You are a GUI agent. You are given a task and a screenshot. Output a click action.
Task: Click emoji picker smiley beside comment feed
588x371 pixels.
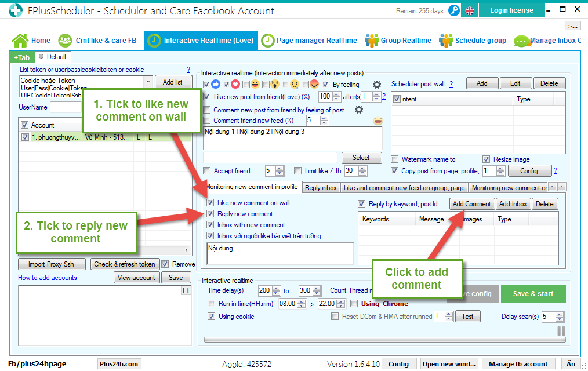pyautogui.click(x=378, y=121)
